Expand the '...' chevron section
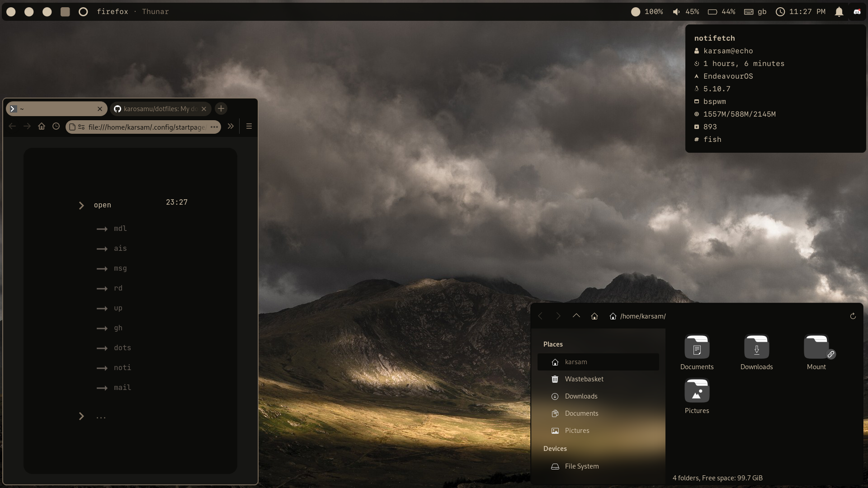This screenshot has height=488, width=868. point(81,416)
